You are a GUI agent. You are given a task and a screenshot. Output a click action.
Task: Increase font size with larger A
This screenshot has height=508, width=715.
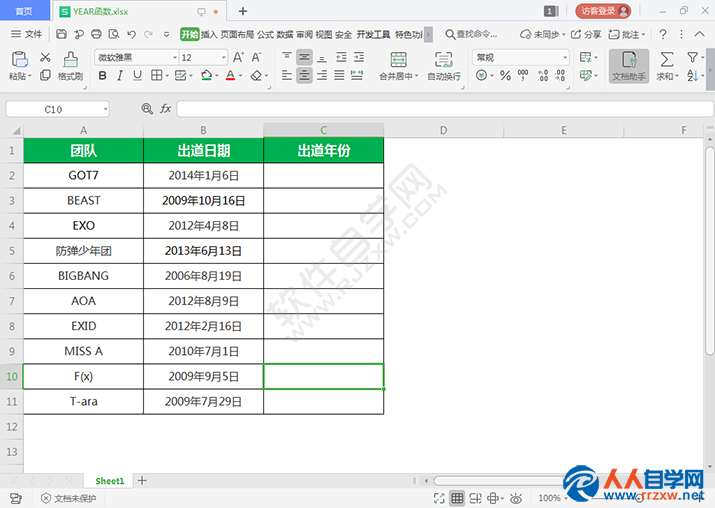238,57
